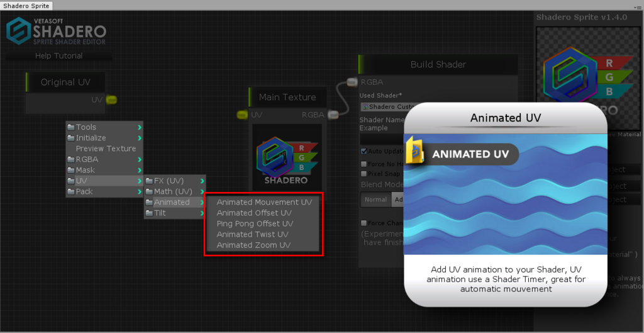This screenshot has height=333, width=644.
Task: Click the Main Texture UV input port
Action: click(x=242, y=115)
